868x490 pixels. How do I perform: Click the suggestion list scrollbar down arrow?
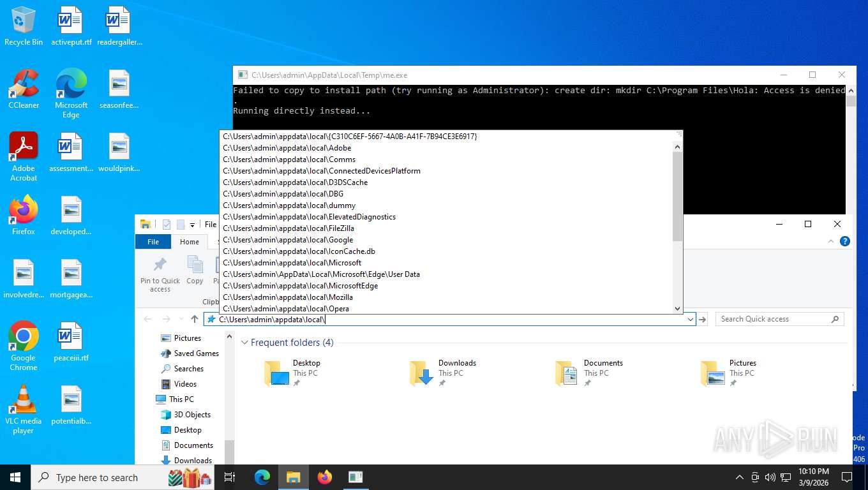tap(678, 308)
